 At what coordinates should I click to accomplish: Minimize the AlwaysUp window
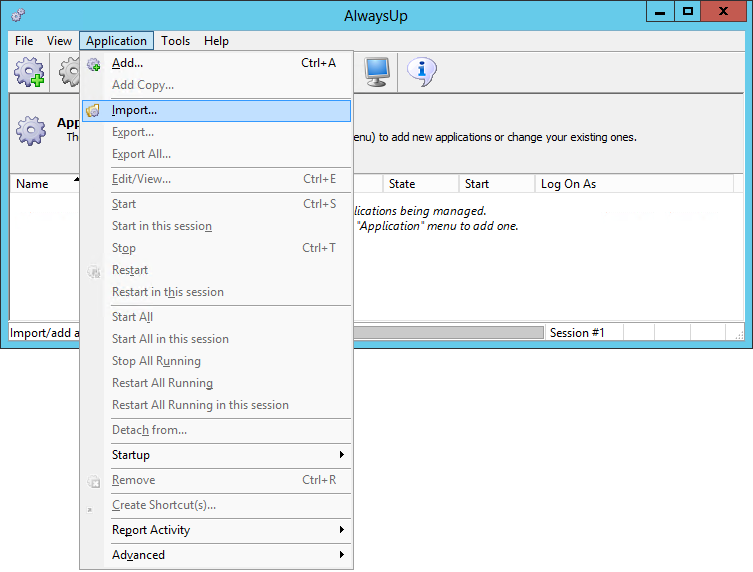[x=660, y=11]
